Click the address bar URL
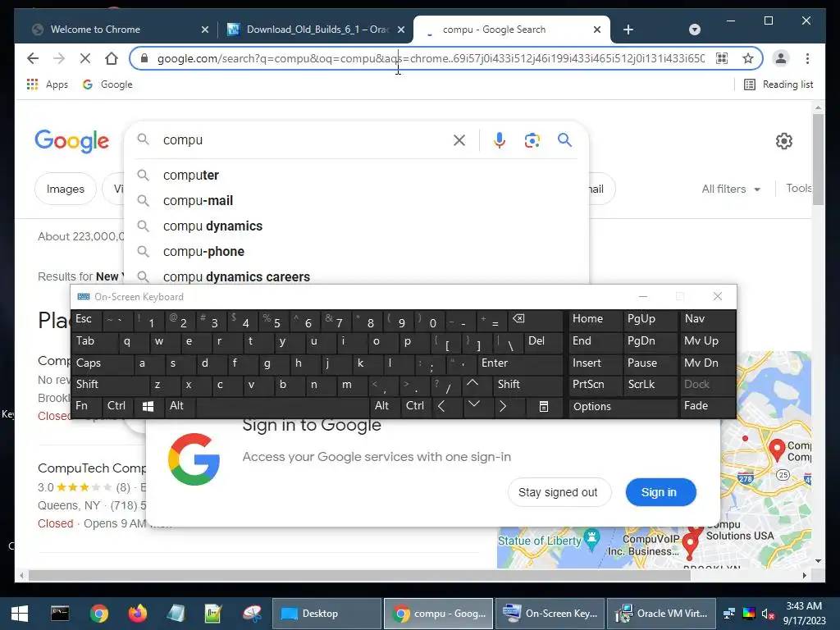This screenshot has height=630, width=840. click(x=431, y=58)
